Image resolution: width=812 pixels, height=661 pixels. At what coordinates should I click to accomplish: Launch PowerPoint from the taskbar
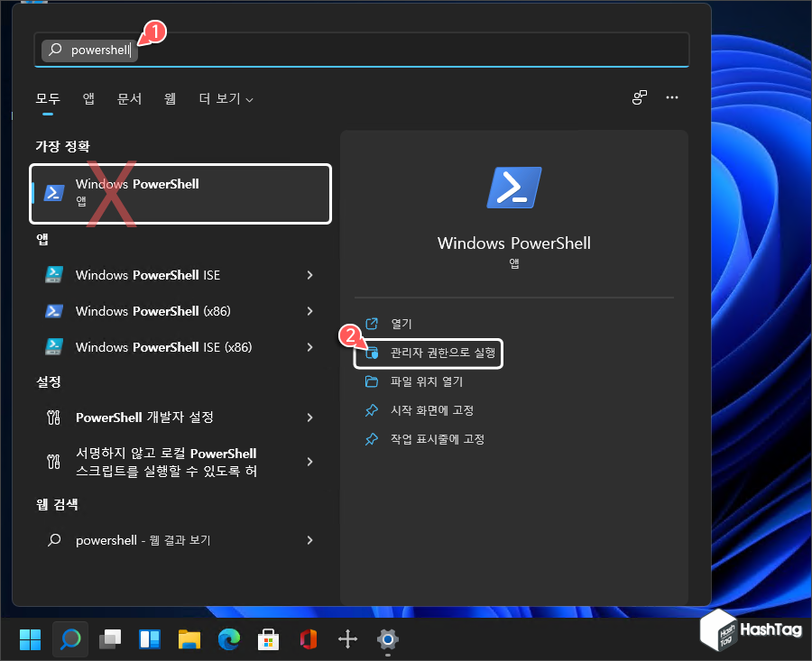(308, 639)
